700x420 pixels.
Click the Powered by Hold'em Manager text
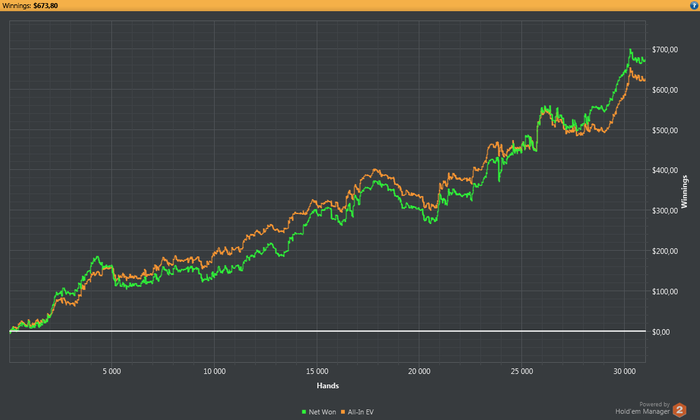coord(643,408)
